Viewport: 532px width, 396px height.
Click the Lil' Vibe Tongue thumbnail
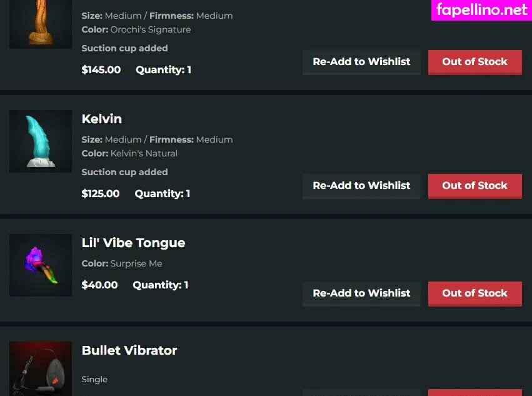[41, 265]
